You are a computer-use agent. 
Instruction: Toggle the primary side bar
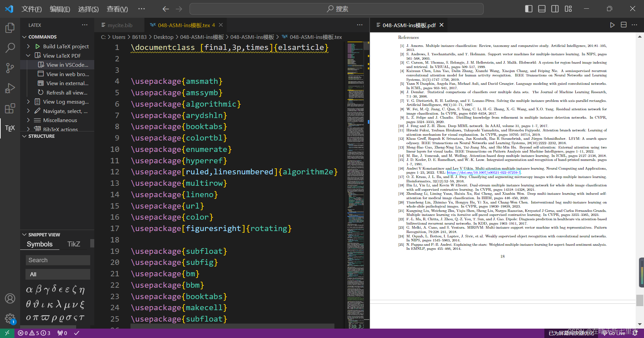(x=529, y=9)
